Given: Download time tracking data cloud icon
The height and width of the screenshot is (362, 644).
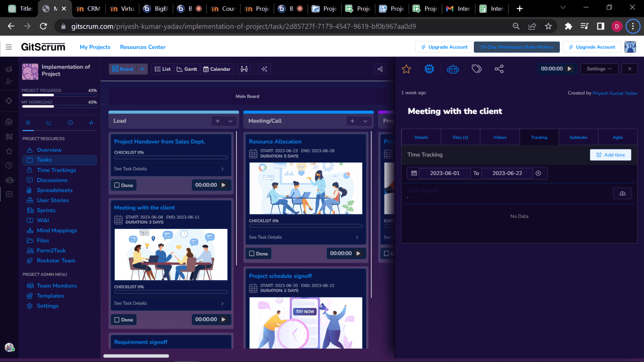Looking at the screenshot, I should (x=622, y=193).
